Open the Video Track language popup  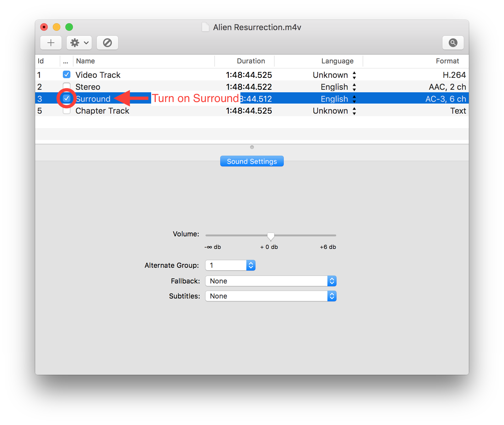[354, 75]
